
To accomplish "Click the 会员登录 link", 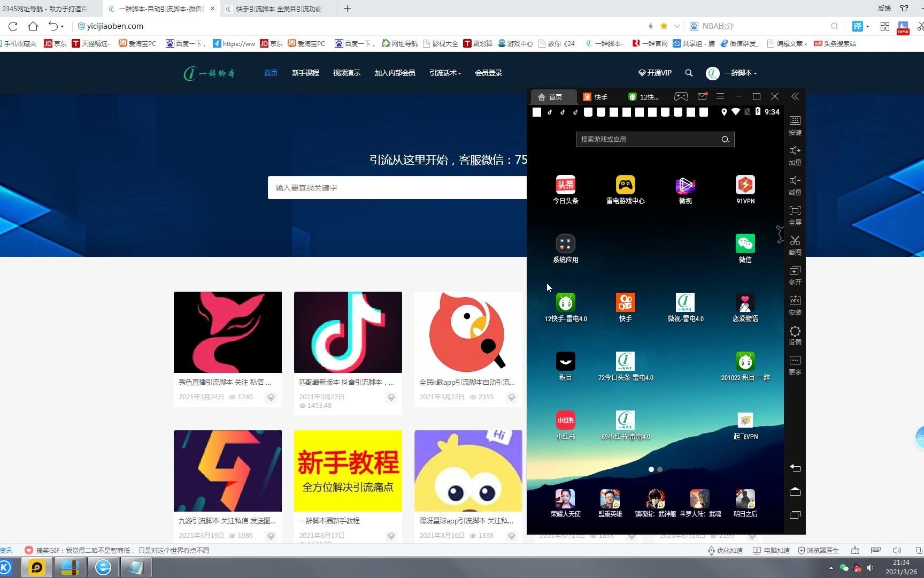I will pyautogui.click(x=488, y=73).
